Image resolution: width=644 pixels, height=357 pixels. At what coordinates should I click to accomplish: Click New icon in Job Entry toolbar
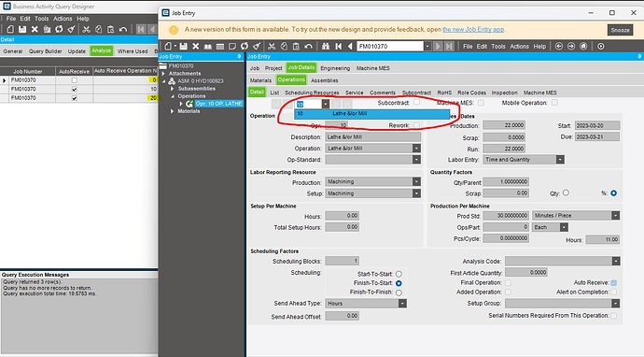tap(168, 47)
